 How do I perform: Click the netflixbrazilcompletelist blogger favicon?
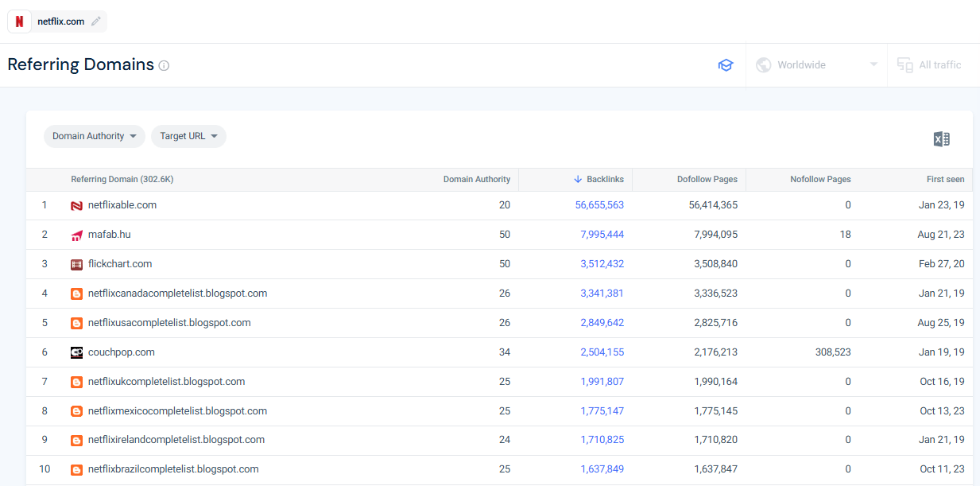(x=76, y=469)
